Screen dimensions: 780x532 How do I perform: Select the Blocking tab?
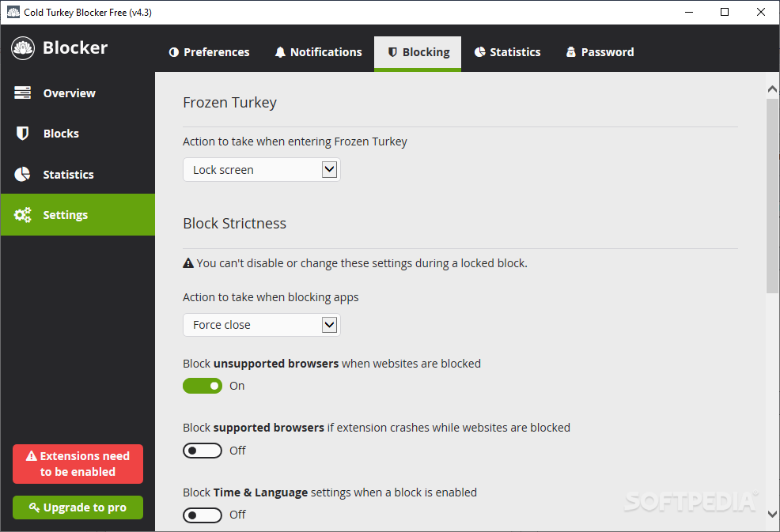pos(418,54)
